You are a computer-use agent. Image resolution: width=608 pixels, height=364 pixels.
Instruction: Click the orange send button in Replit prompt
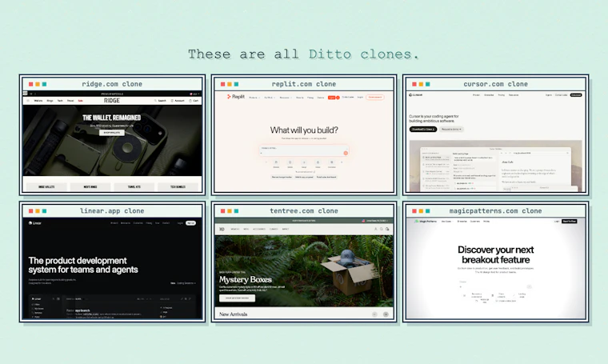pos(346,153)
